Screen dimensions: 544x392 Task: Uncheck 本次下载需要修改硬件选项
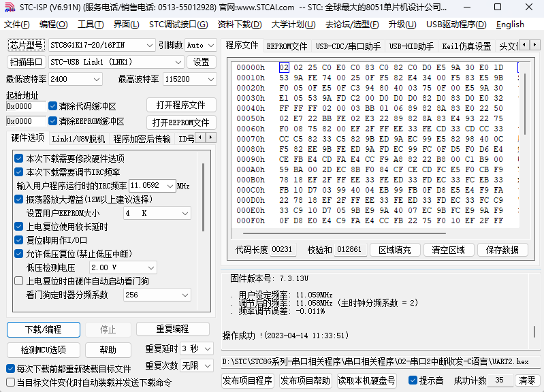19,159
